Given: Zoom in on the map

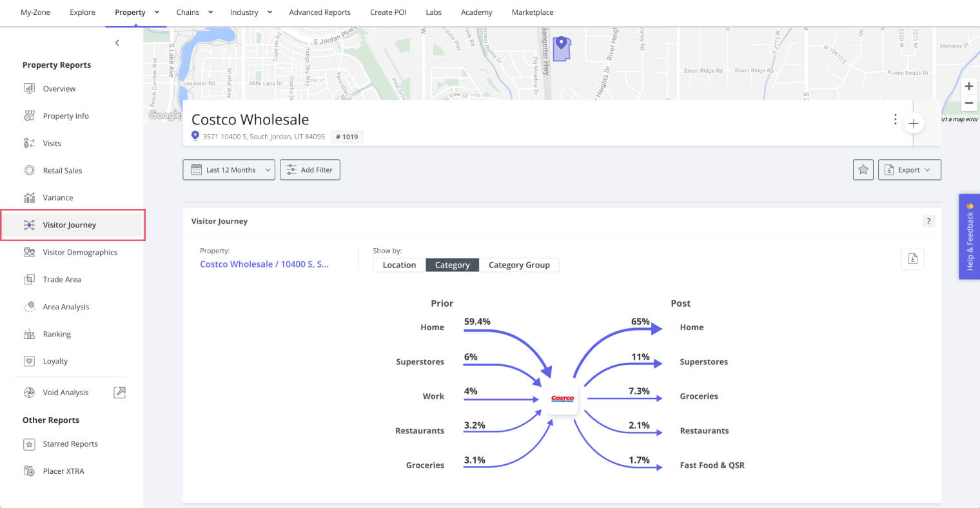Looking at the screenshot, I should [968, 86].
